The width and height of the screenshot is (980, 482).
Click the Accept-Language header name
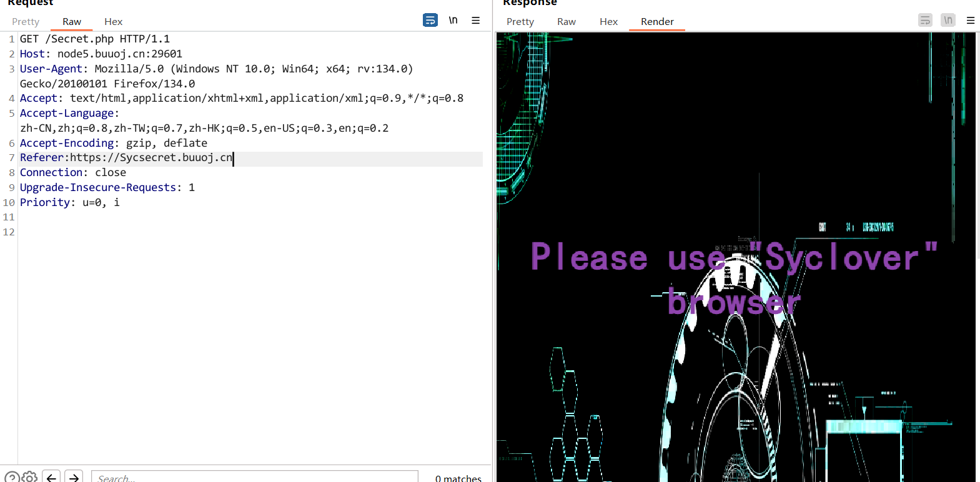67,113
